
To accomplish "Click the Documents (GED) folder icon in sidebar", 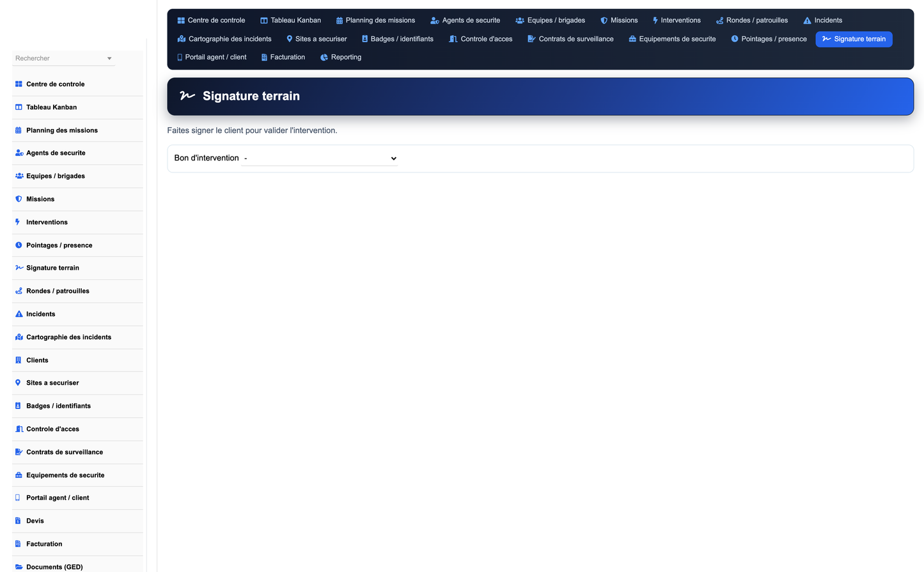I will tap(19, 567).
